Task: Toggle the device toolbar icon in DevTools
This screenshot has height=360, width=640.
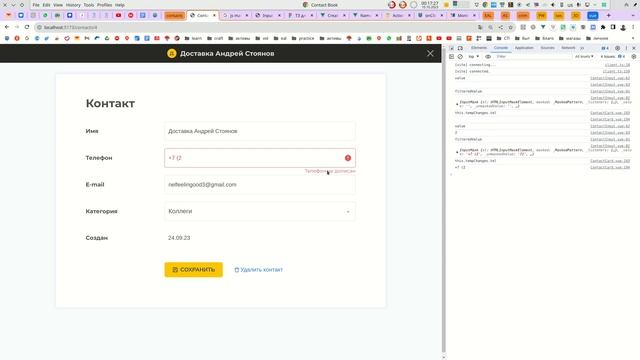Action: 460,48
